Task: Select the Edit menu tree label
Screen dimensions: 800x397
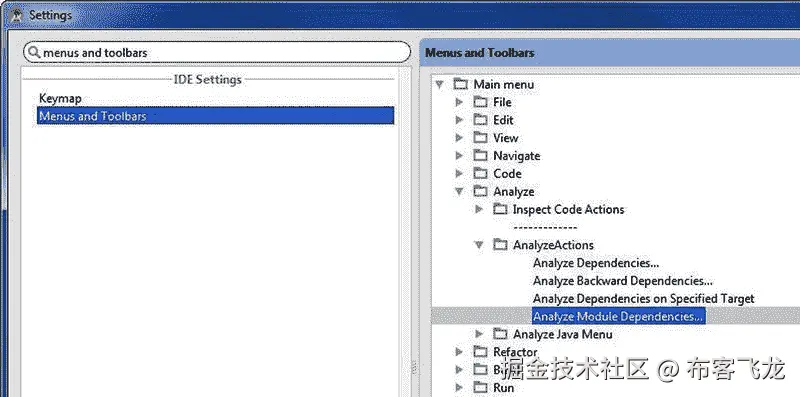Action: pyautogui.click(x=503, y=120)
